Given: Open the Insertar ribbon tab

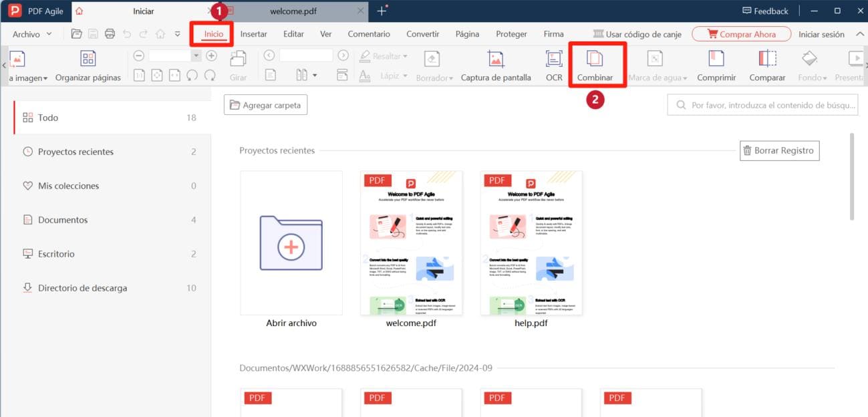Looking at the screenshot, I should point(253,34).
